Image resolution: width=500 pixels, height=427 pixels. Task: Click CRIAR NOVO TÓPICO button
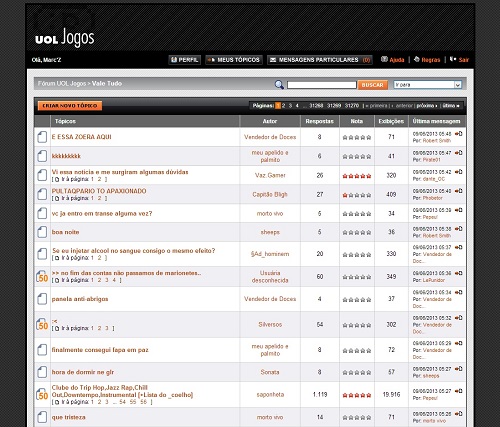[70, 106]
